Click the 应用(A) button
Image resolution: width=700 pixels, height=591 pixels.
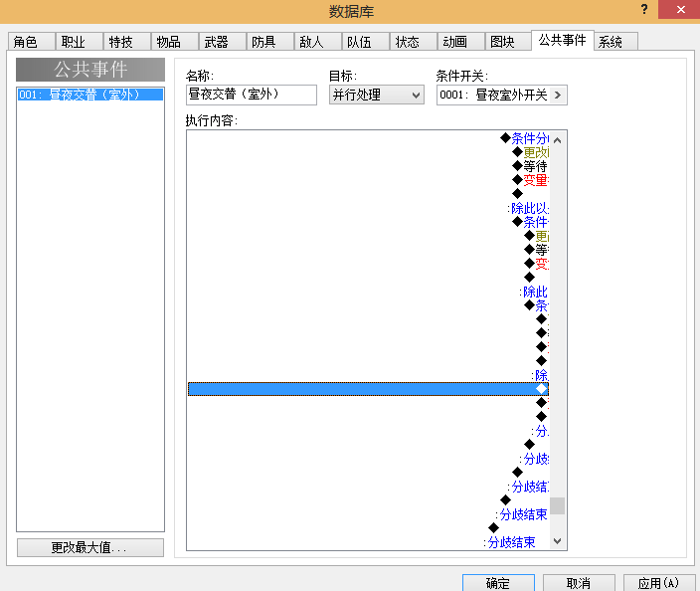click(659, 583)
